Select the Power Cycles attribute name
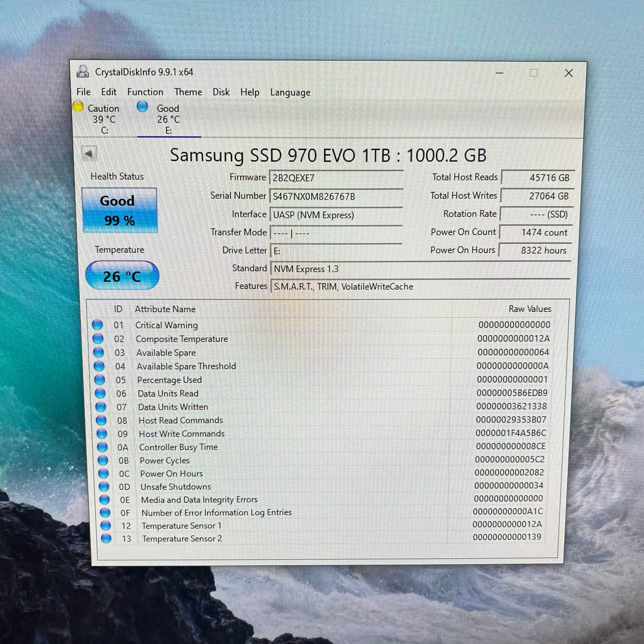 pos(165,460)
